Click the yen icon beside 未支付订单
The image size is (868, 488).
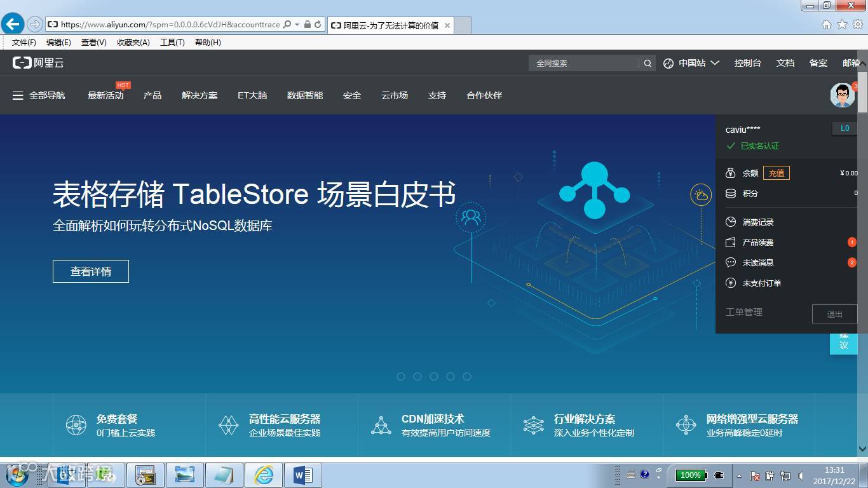click(x=731, y=283)
